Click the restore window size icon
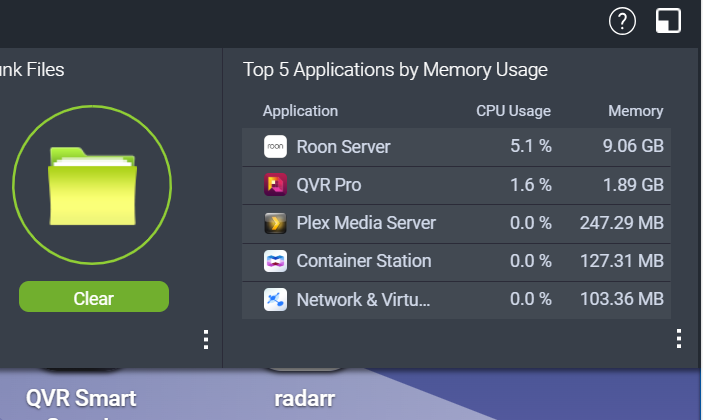This screenshot has width=703, height=420. tap(668, 21)
